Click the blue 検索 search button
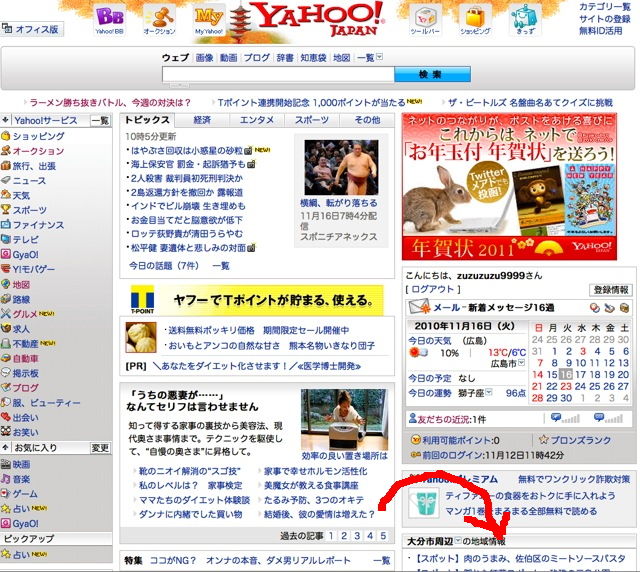 [x=432, y=74]
